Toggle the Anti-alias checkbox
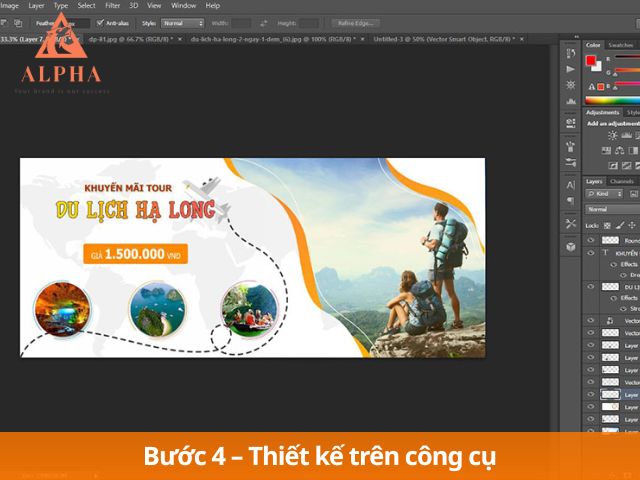 (x=100, y=22)
